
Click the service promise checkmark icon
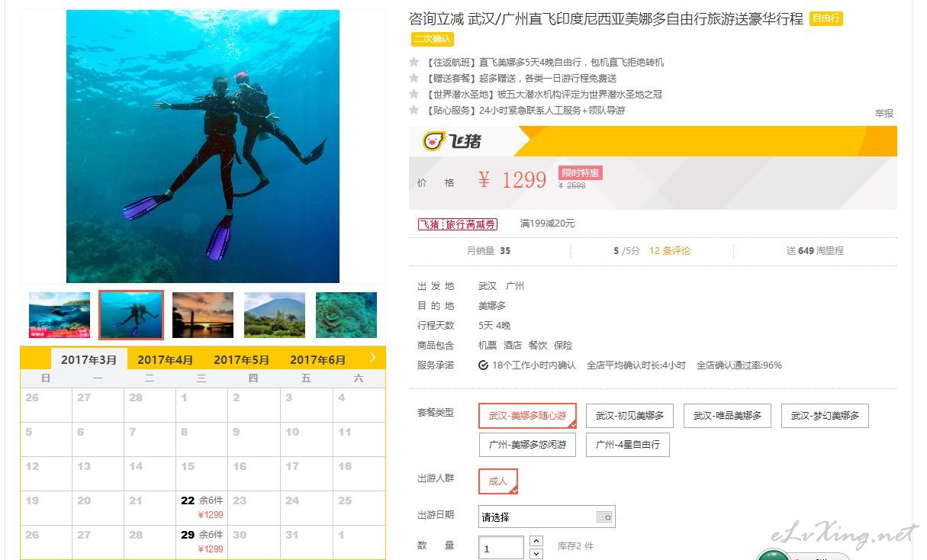[483, 365]
